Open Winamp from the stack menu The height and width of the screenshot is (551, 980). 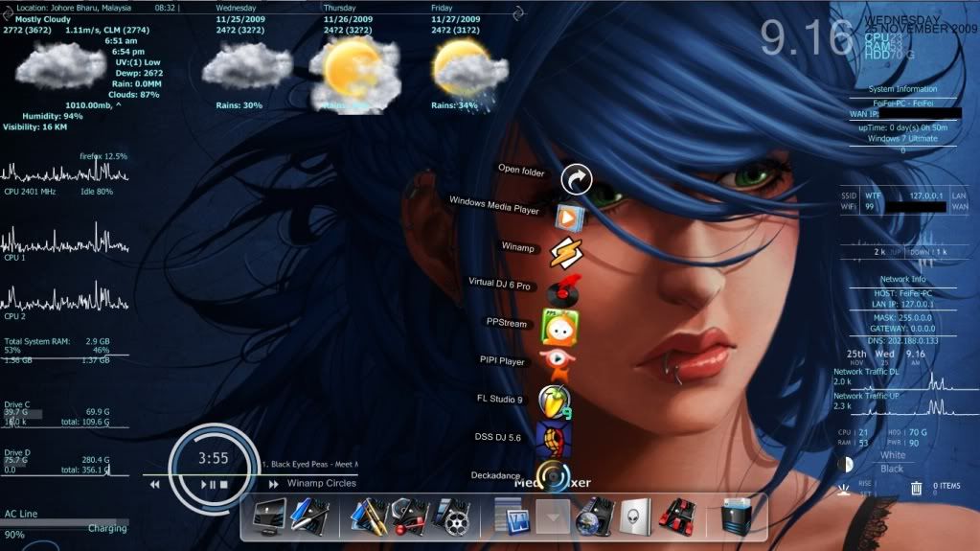click(565, 252)
